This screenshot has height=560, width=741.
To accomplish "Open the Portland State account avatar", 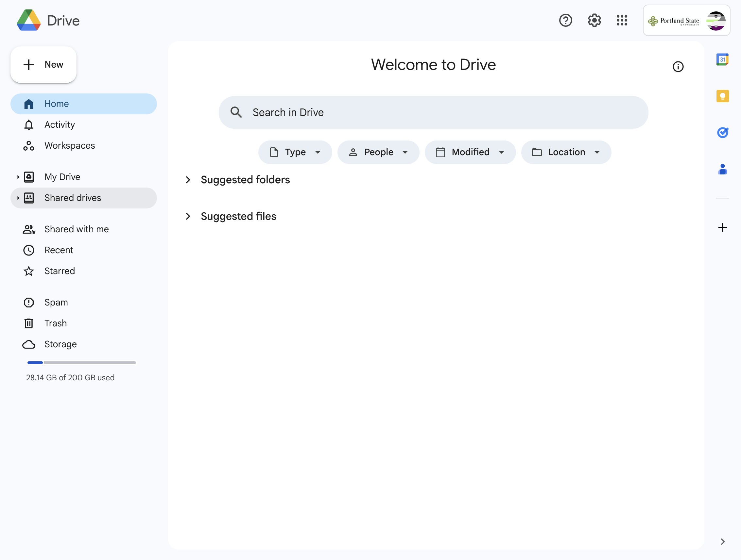I will (716, 21).
